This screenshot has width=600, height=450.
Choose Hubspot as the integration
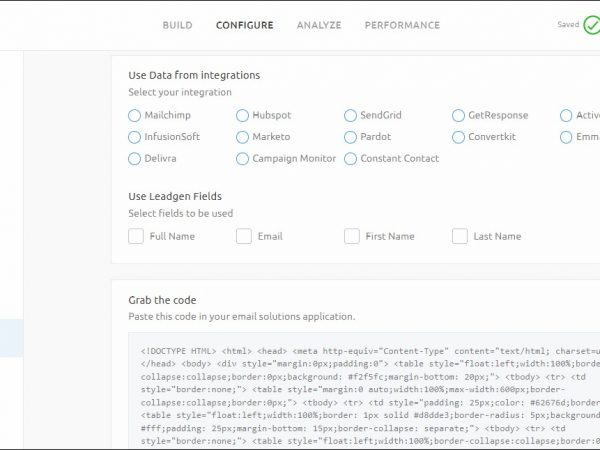point(243,115)
